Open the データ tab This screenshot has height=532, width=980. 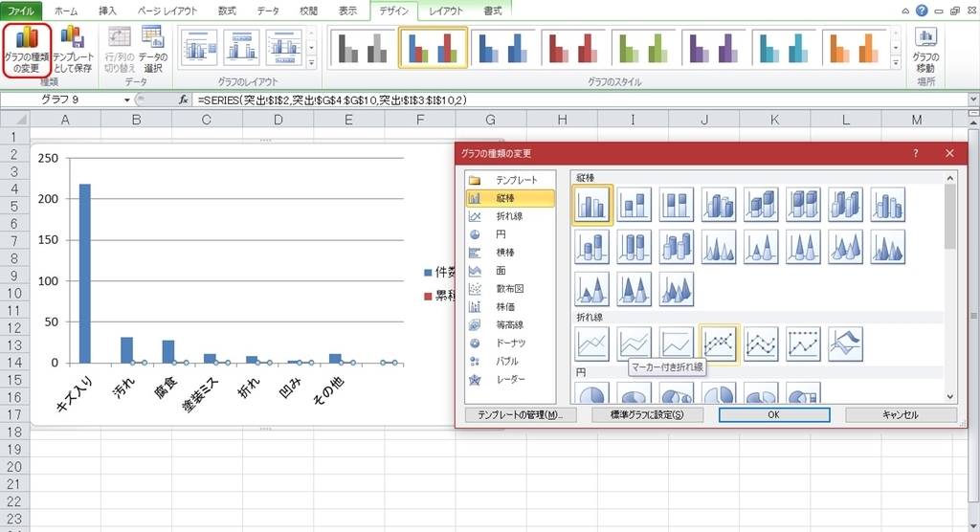(x=268, y=11)
